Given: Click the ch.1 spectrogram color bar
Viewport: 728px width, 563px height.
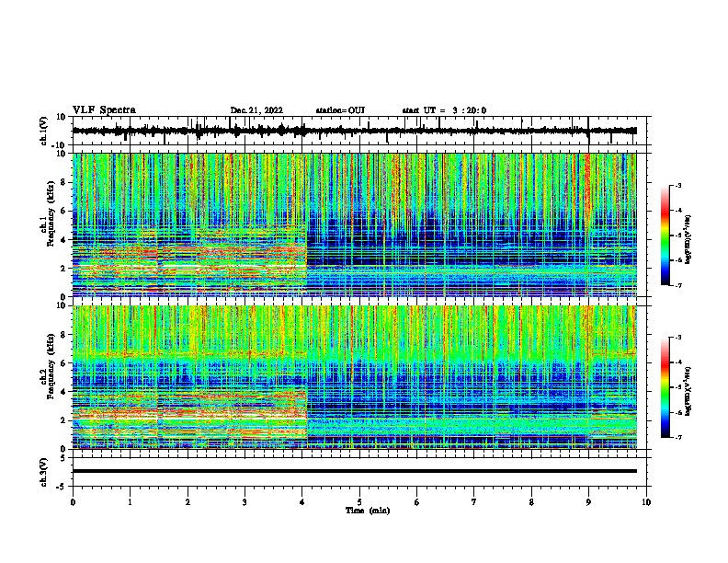Looking at the screenshot, I should click(665, 236).
